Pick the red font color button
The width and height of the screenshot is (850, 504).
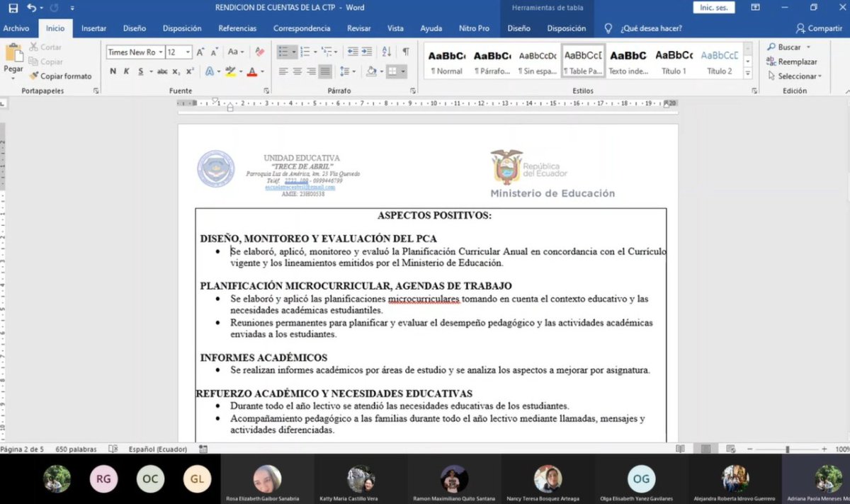pyautogui.click(x=251, y=71)
